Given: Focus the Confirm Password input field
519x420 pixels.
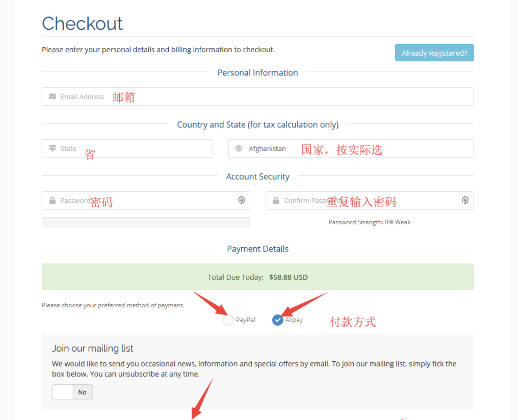Looking at the screenshot, I should click(x=370, y=200).
